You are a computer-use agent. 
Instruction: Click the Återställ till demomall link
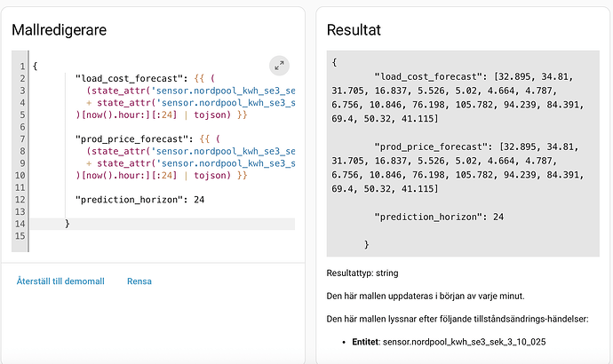60,281
